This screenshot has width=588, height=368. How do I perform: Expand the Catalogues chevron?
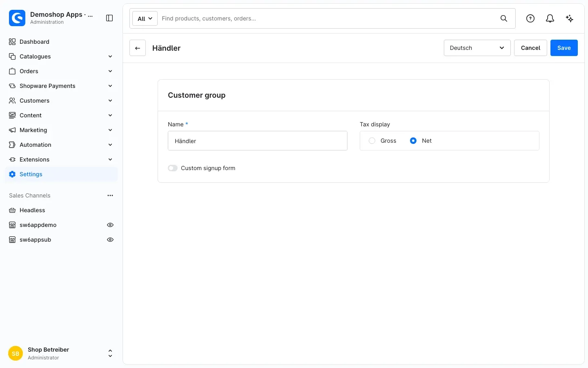coord(110,56)
